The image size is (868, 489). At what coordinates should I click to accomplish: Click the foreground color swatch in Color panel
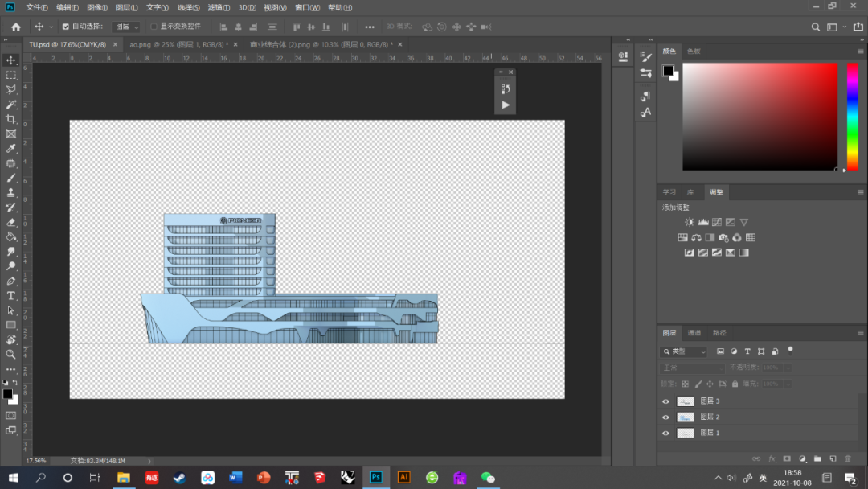667,71
